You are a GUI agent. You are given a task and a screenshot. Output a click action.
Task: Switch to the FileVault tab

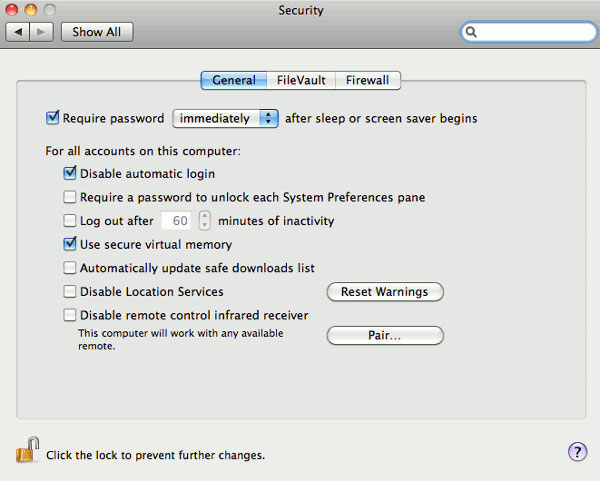[x=300, y=80]
